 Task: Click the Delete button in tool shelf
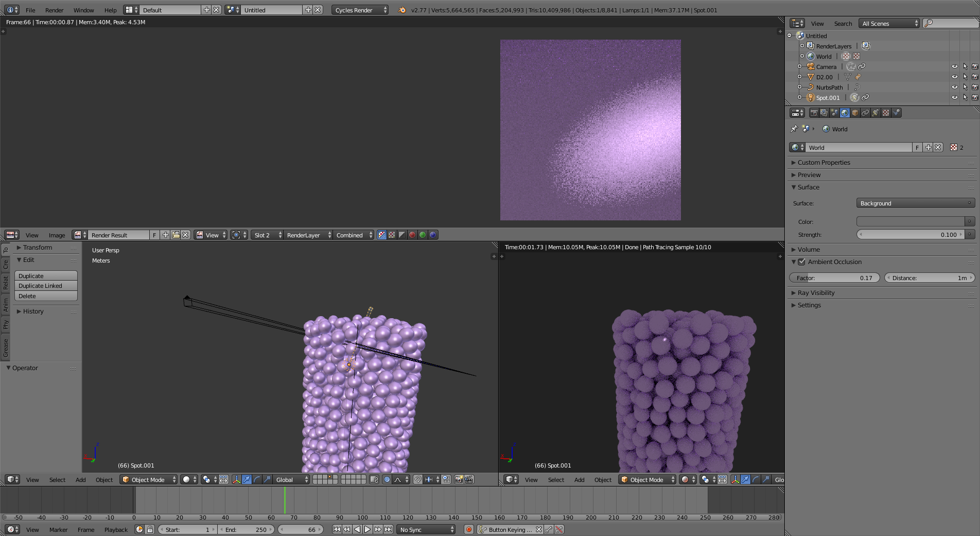[46, 296]
